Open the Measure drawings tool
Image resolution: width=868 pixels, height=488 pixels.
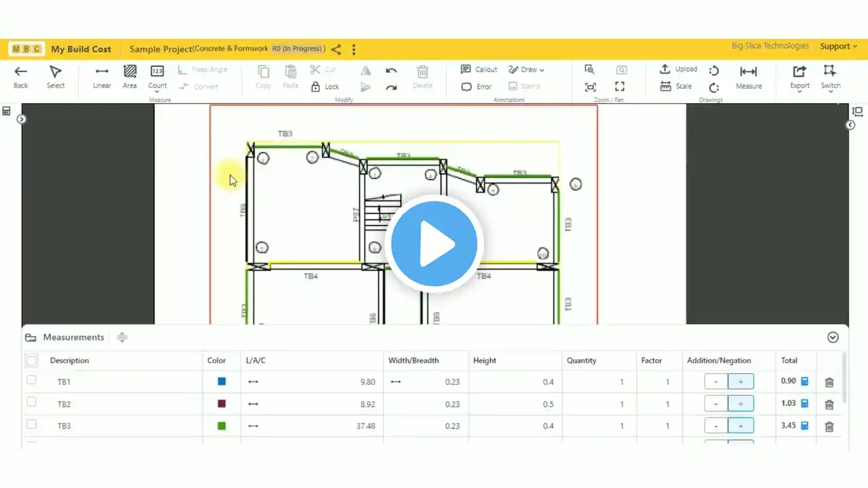[749, 77]
